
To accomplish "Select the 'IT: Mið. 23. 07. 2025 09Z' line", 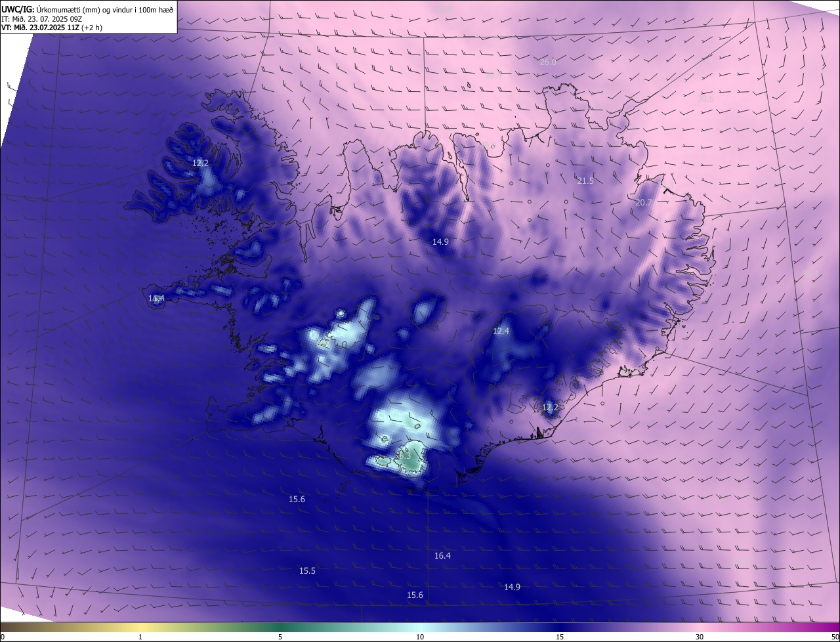I will 41,18.
